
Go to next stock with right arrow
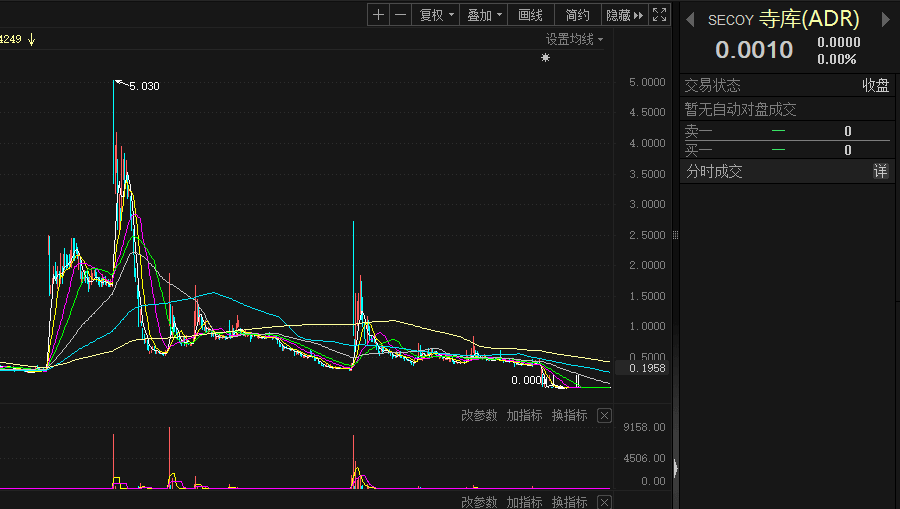click(883, 19)
